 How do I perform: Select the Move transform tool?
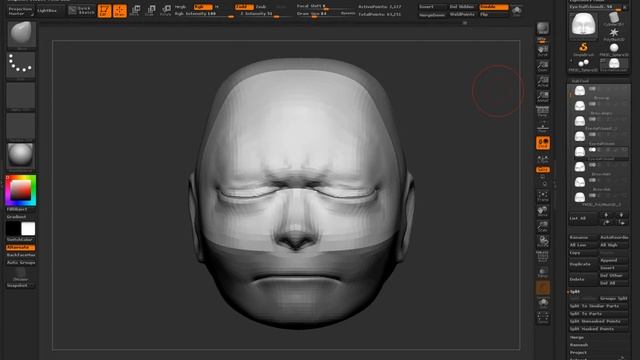point(136,10)
